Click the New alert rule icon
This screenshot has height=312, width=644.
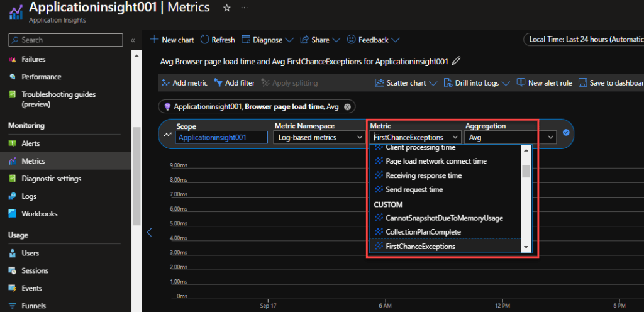click(x=521, y=83)
